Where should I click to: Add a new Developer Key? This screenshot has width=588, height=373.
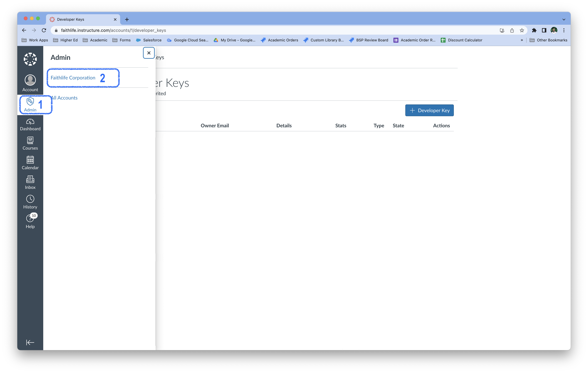[x=429, y=110]
